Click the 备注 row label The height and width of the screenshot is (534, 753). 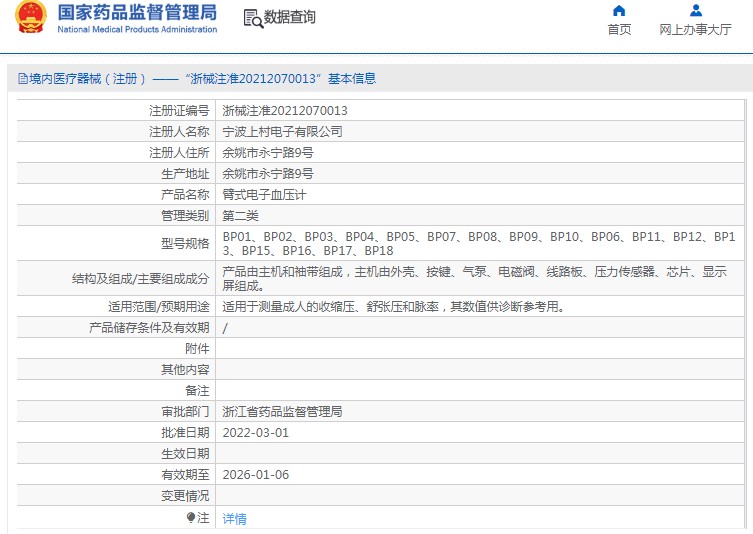click(197, 391)
